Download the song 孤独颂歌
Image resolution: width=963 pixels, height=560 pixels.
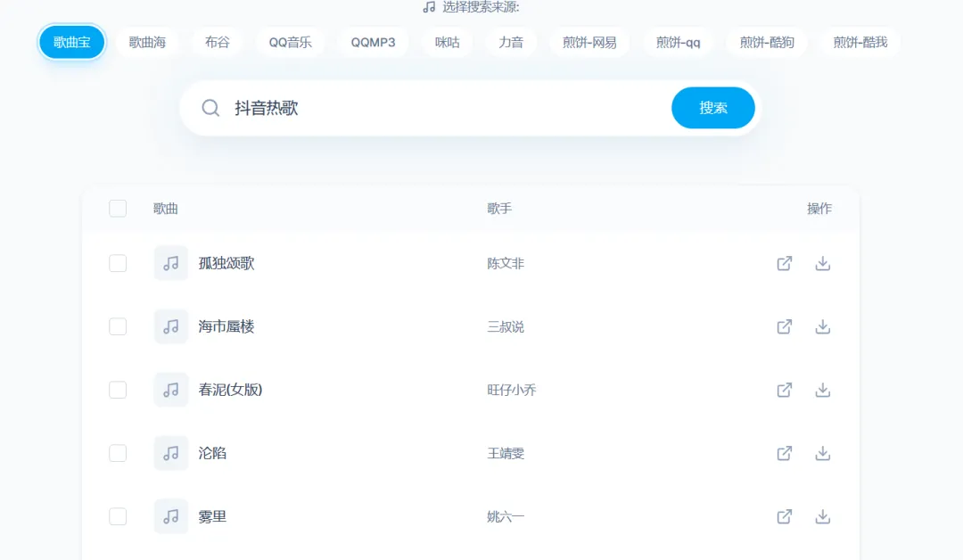[x=822, y=263]
